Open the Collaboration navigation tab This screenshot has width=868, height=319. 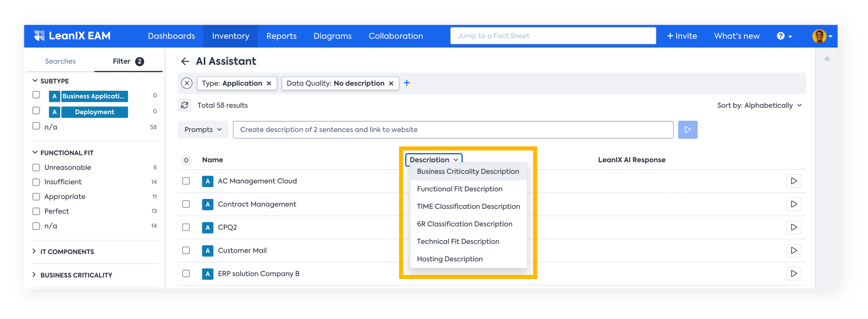396,36
